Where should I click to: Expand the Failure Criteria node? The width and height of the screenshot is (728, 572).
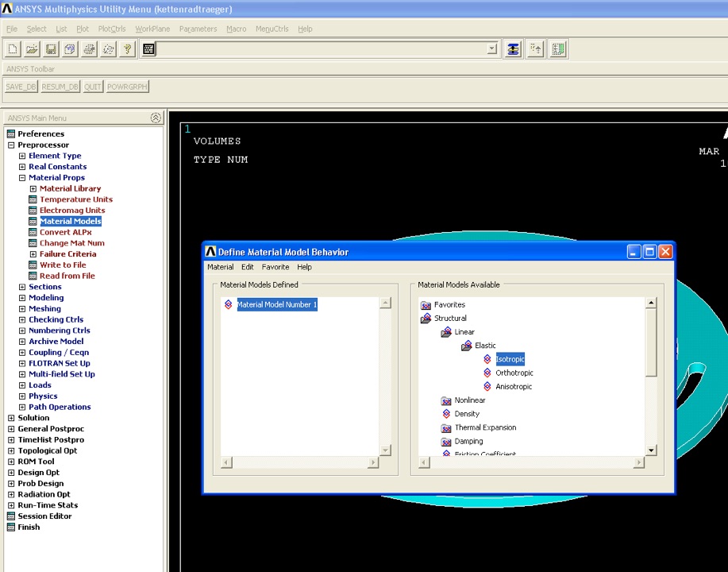point(33,254)
